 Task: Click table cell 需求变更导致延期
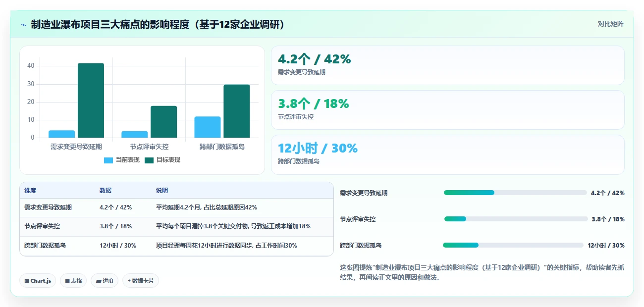[48, 207]
